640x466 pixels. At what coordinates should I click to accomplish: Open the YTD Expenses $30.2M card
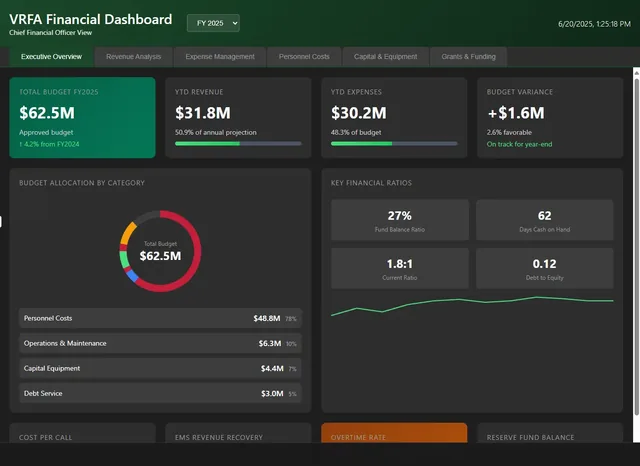click(394, 118)
